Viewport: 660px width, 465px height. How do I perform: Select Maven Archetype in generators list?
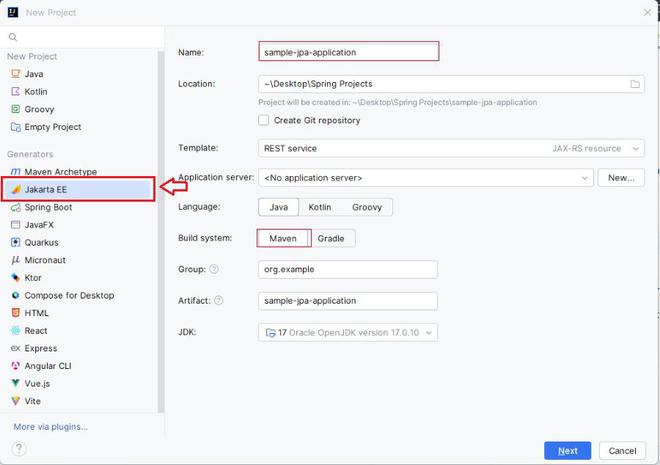tap(60, 172)
